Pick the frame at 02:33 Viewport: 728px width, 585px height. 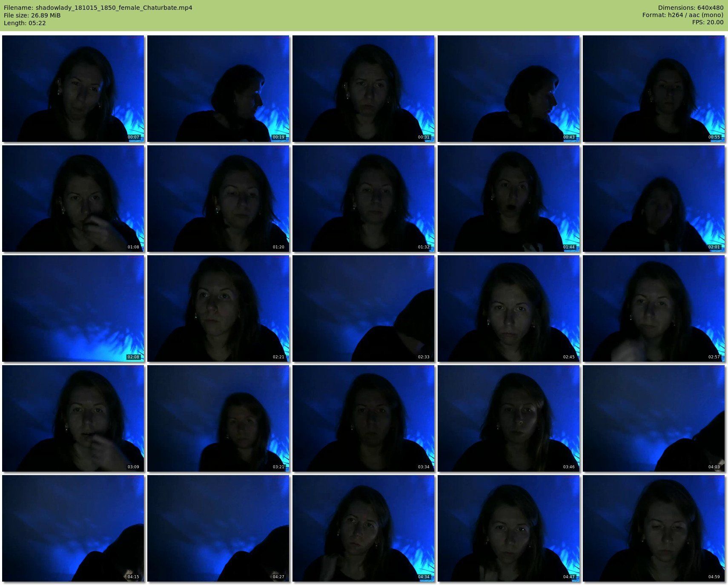[363, 308]
